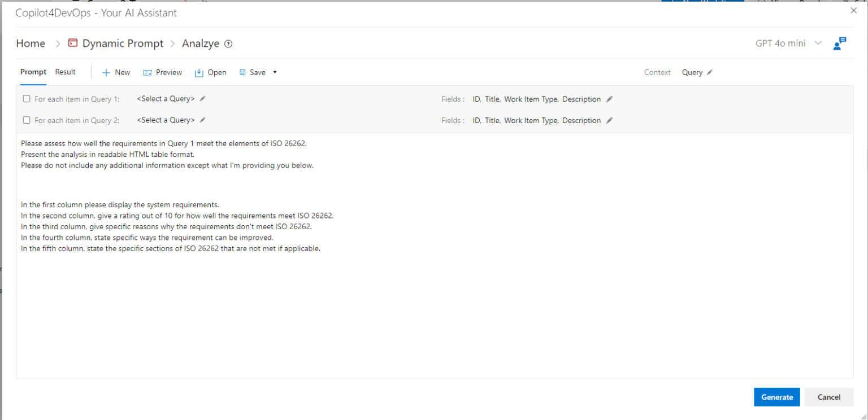The height and width of the screenshot is (420, 868).
Task: Click the Preview toolbar button
Action: coord(163,72)
